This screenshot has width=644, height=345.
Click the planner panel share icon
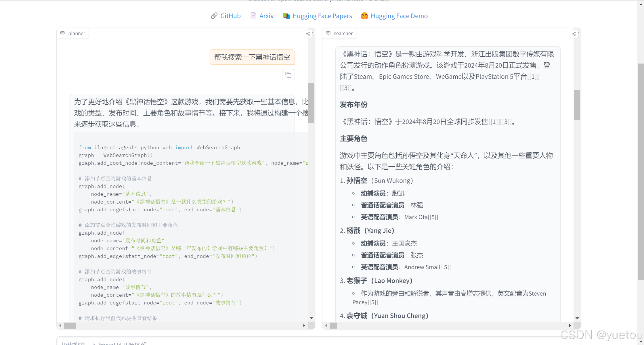pyautogui.click(x=308, y=34)
